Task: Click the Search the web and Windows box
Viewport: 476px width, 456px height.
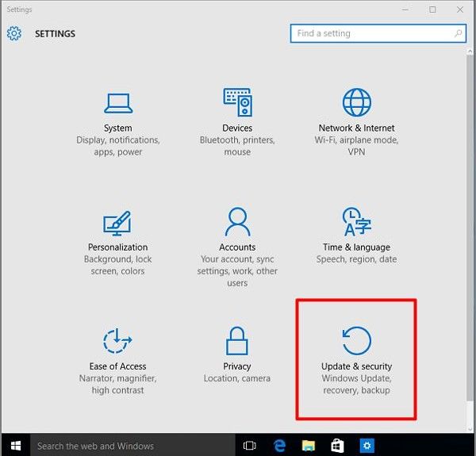Action: coord(132,446)
